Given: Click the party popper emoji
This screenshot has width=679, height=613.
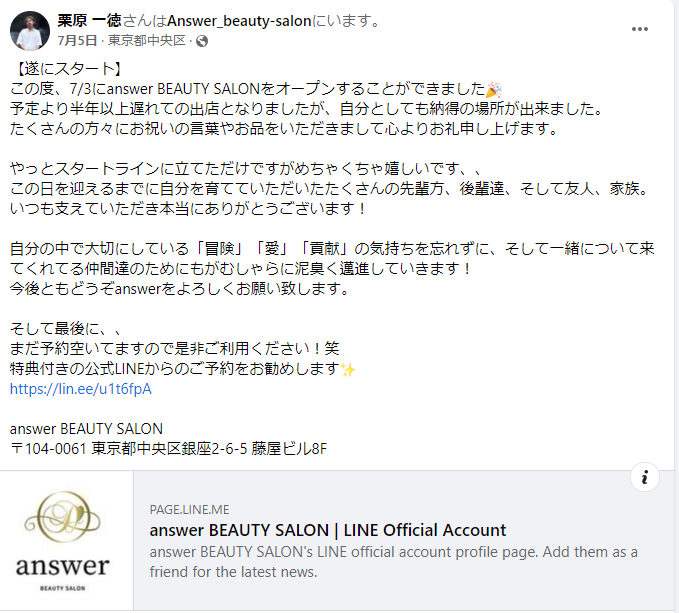Looking at the screenshot, I should click(x=494, y=89).
